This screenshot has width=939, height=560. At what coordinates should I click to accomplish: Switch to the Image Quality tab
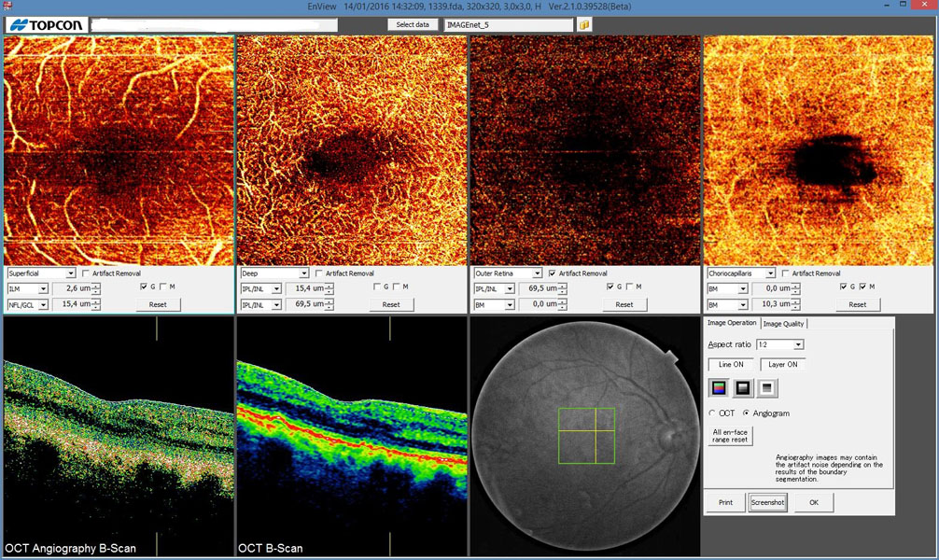click(x=783, y=324)
